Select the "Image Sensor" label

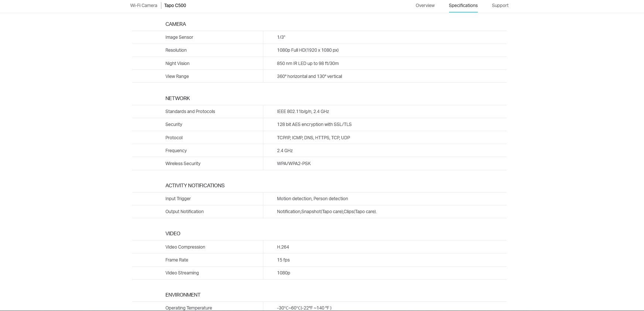[179, 37]
